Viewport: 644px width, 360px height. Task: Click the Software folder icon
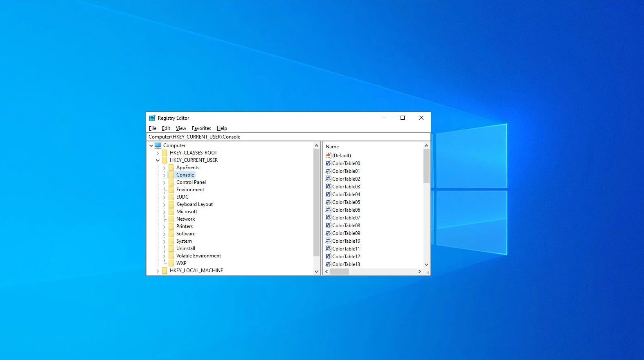(x=171, y=234)
